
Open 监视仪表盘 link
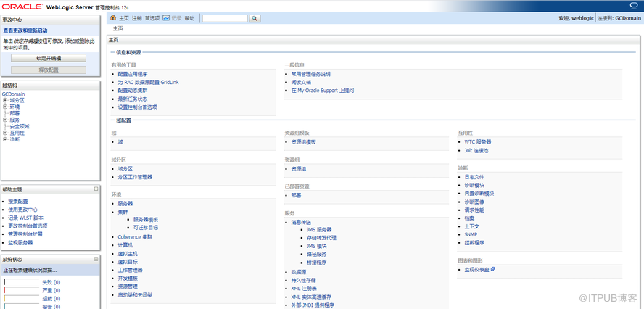[x=477, y=270]
